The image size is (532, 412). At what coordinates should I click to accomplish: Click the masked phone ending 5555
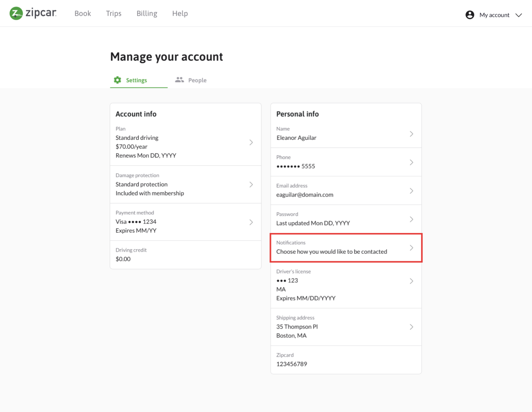(296, 166)
